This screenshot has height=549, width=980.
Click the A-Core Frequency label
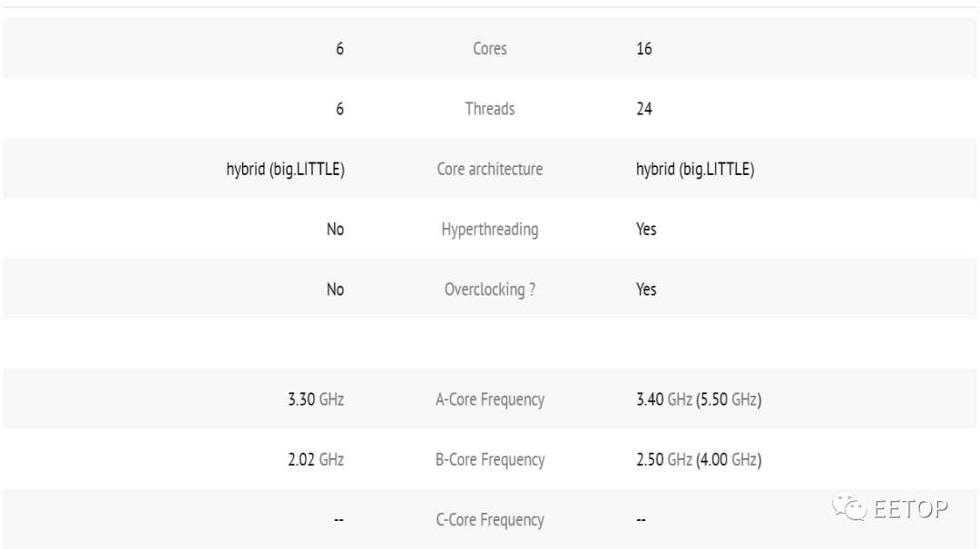pos(489,399)
